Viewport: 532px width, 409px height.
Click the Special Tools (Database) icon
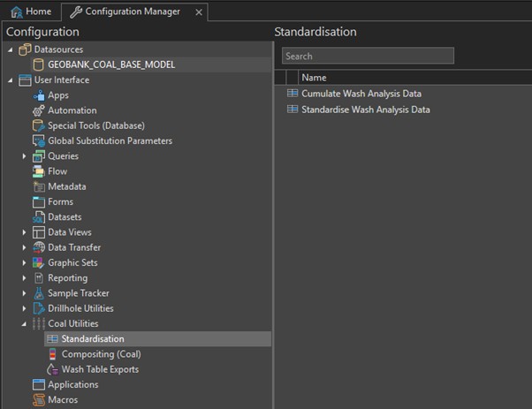click(39, 125)
